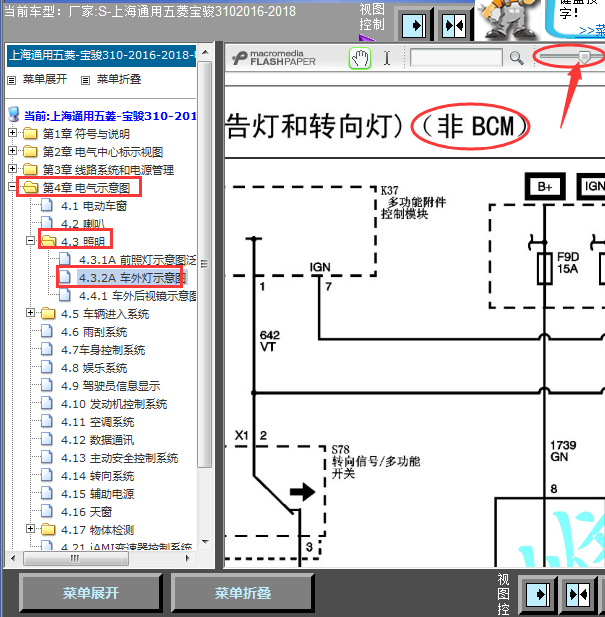
Task: Click the 第4章 电气示意图 open folder icon
Action: point(30,187)
